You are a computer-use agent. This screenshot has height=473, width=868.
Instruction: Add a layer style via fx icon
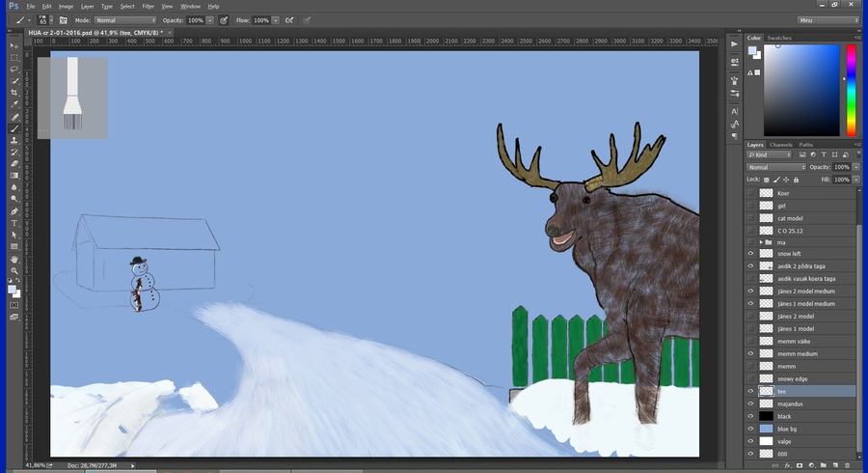pos(787,466)
